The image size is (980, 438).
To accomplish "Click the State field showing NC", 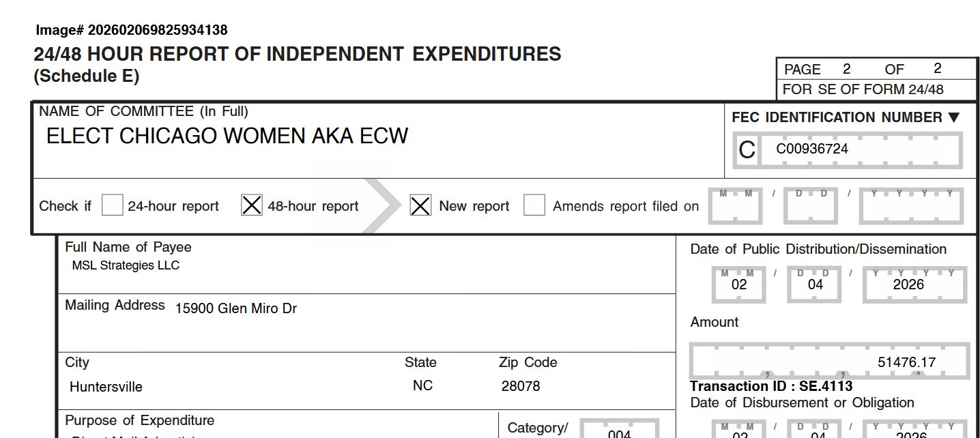I will [x=422, y=385].
